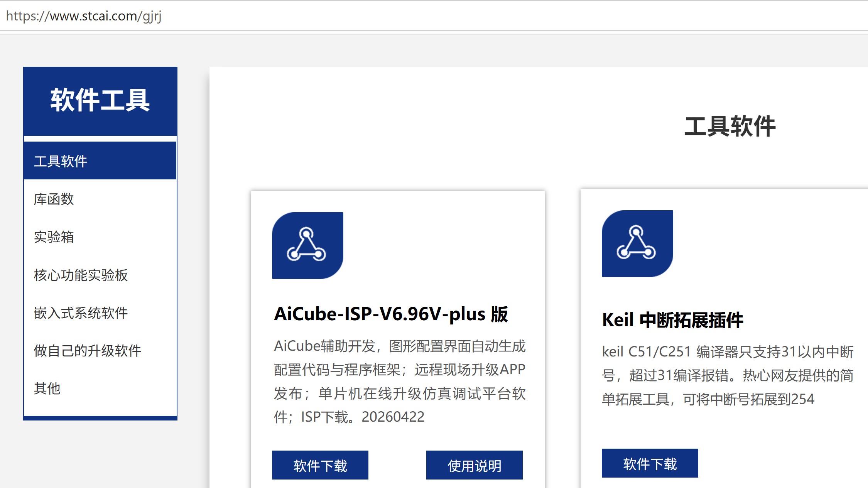Image resolution: width=868 pixels, height=488 pixels.
Task: Click the Keil 中断拓展插件 card icon
Action: click(637, 243)
